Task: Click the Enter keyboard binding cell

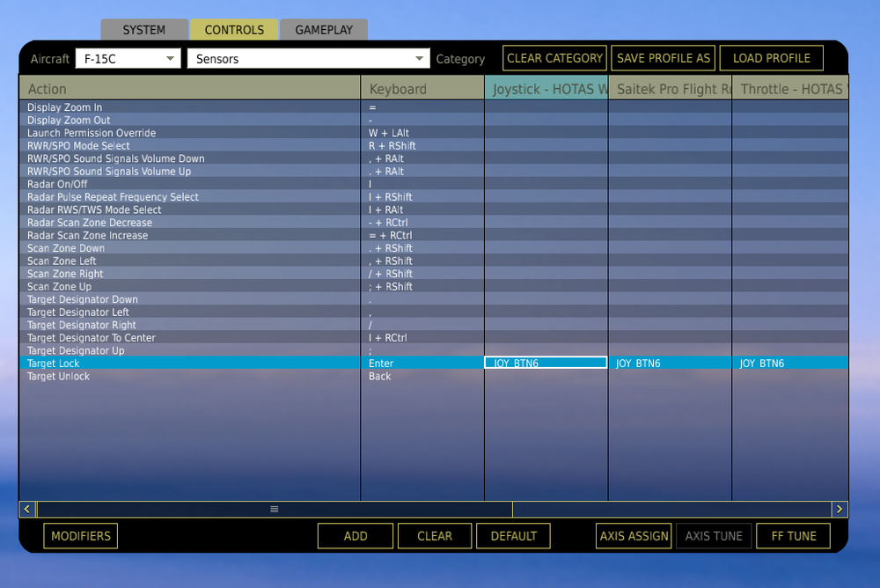Action: tap(422, 364)
